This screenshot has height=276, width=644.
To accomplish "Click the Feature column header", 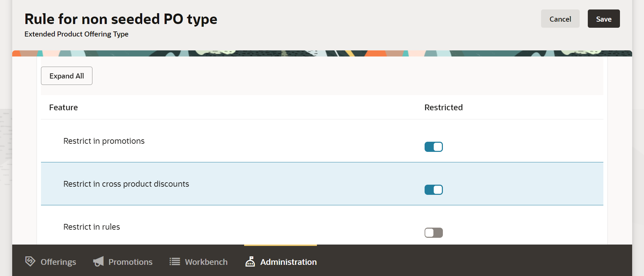I will coord(63,107).
